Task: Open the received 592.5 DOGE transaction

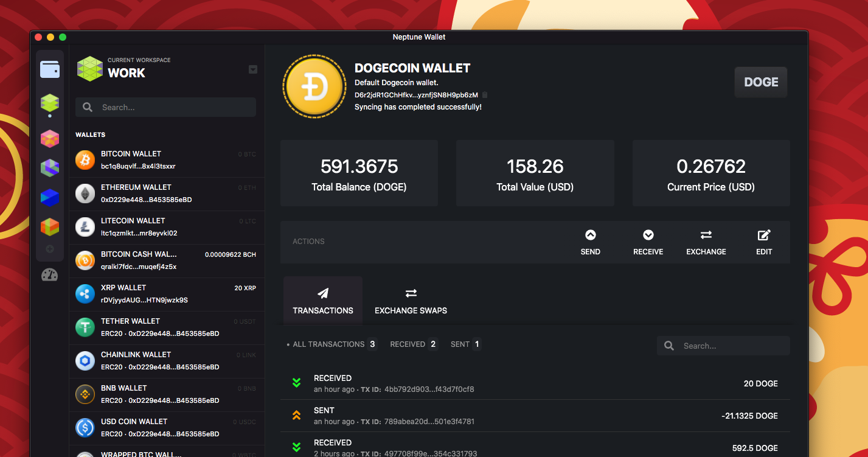Action: pos(535,446)
